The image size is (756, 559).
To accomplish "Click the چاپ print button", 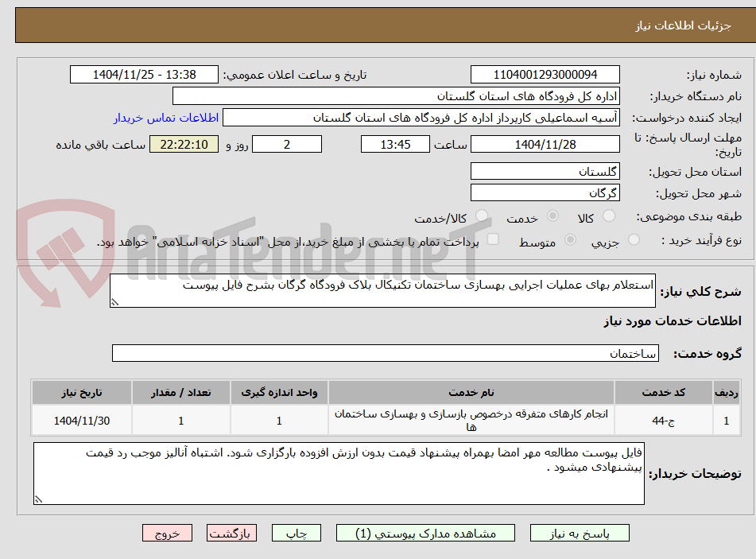I will coord(297,533).
